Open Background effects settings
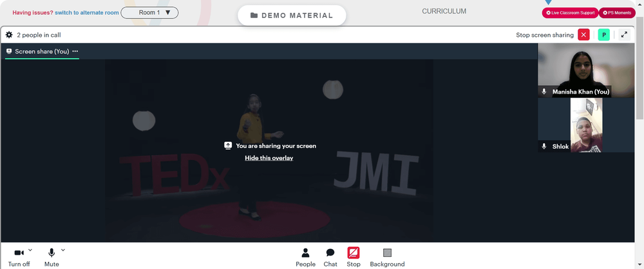 pyautogui.click(x=387, y=258)
